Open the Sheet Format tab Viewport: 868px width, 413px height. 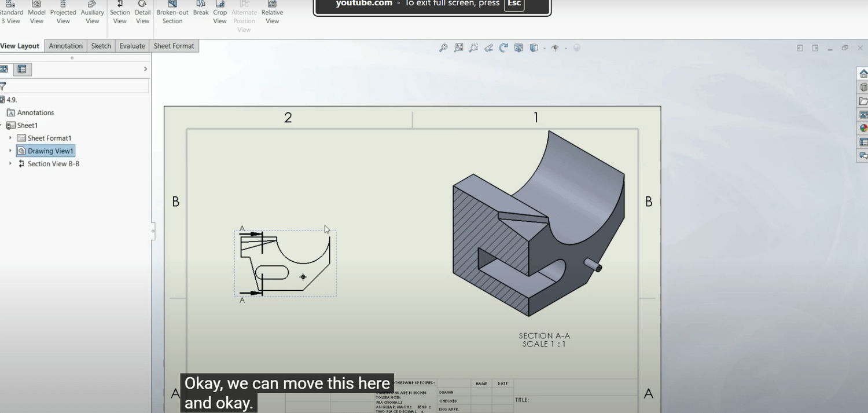174,46
